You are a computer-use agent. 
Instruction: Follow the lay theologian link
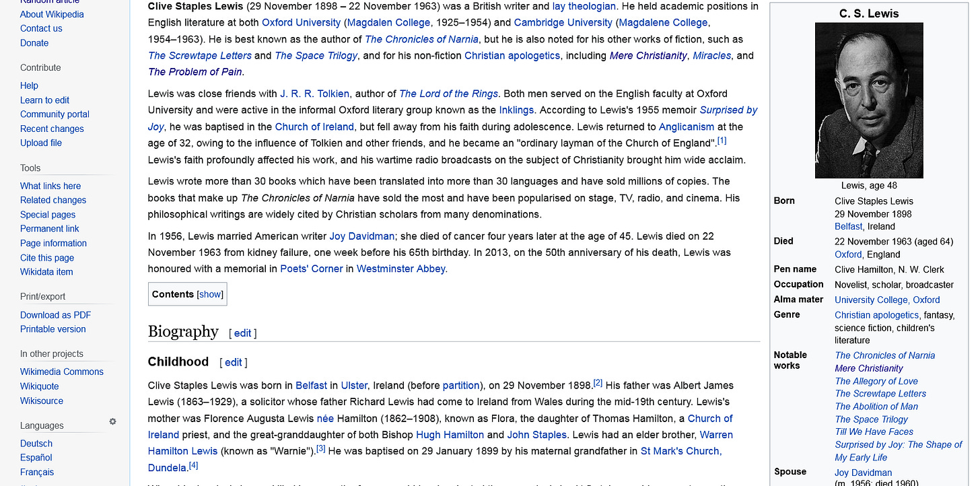pyautogui.click(x=584, y=6)
